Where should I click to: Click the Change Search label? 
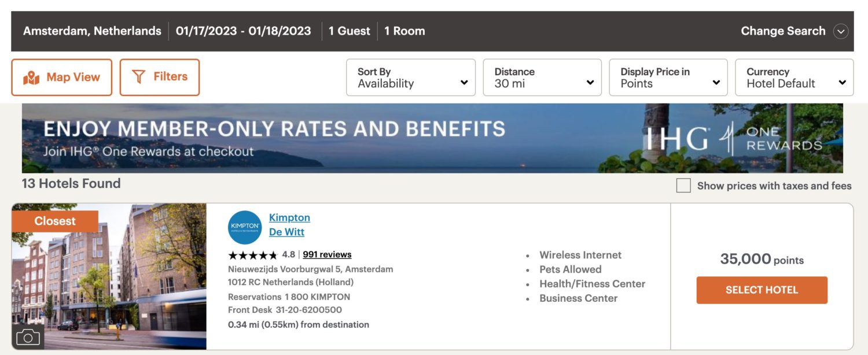pos(782,31)
